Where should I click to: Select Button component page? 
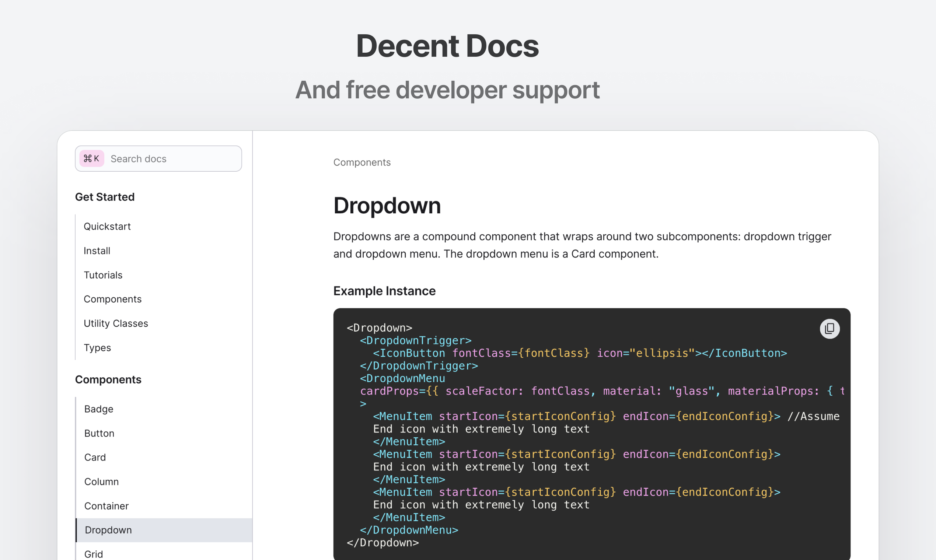tap(99, 433)
